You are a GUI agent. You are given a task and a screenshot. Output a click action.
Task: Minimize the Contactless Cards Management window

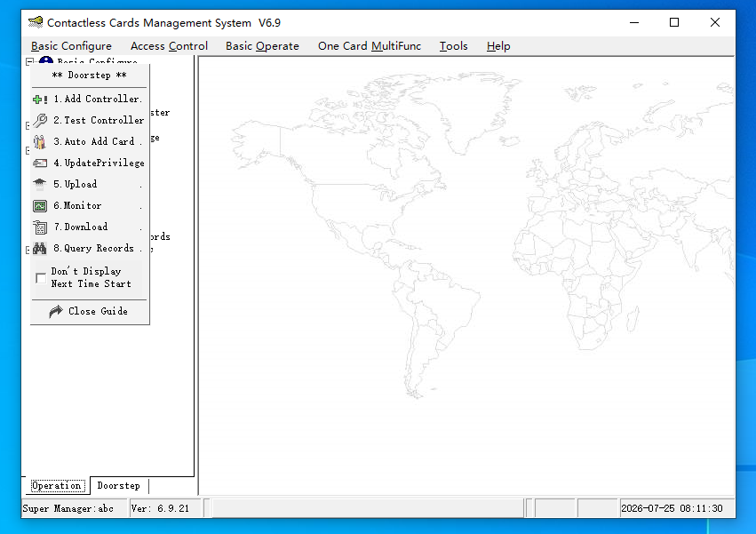[634, 23]
